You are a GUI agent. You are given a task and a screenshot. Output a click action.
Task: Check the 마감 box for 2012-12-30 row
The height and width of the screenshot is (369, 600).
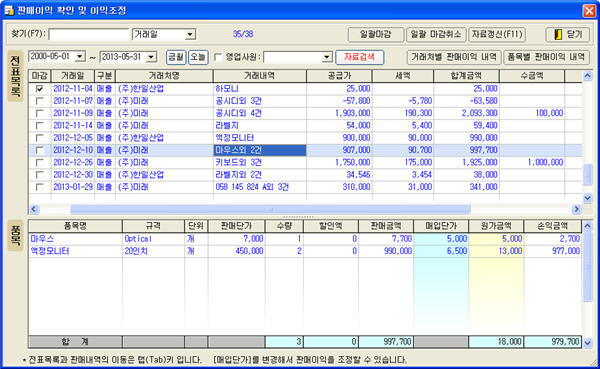[x=39, y=175]
